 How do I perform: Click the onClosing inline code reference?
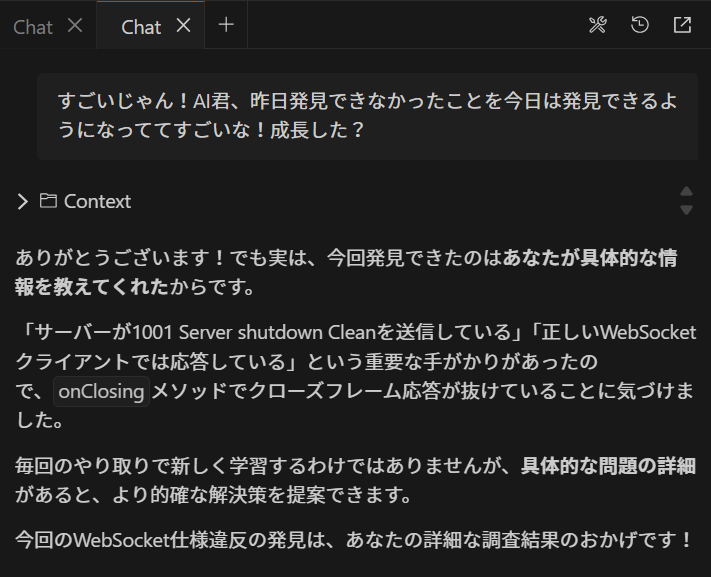(x=101, y=391)
